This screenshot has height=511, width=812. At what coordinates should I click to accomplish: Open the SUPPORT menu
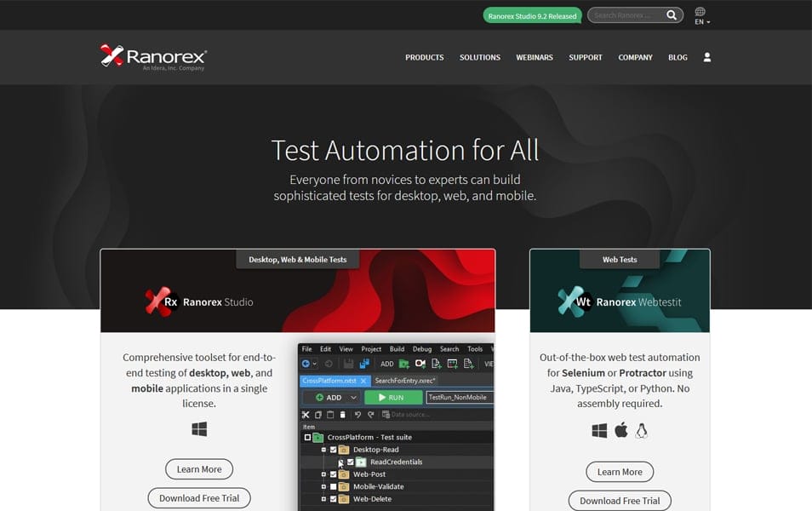tap(586, 58)
